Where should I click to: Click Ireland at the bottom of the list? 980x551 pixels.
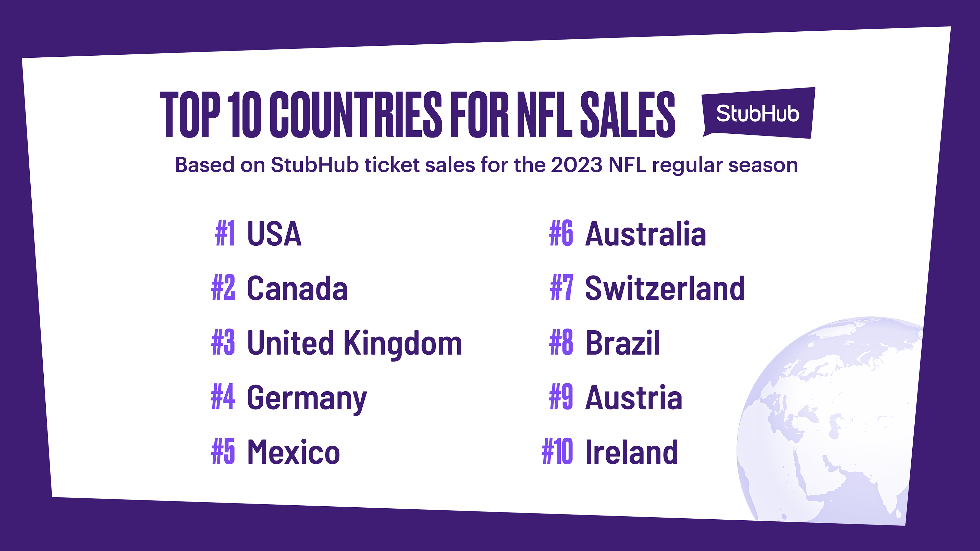632,452
